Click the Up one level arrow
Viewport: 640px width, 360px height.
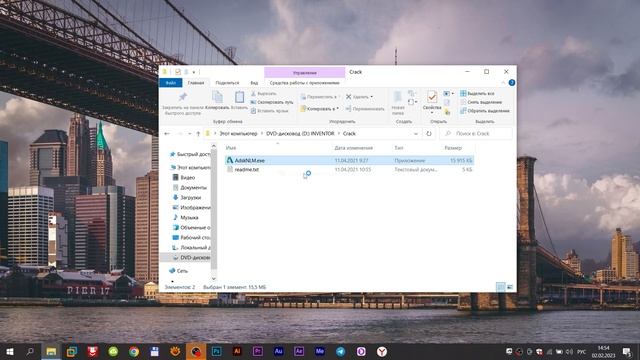point(198,133)
